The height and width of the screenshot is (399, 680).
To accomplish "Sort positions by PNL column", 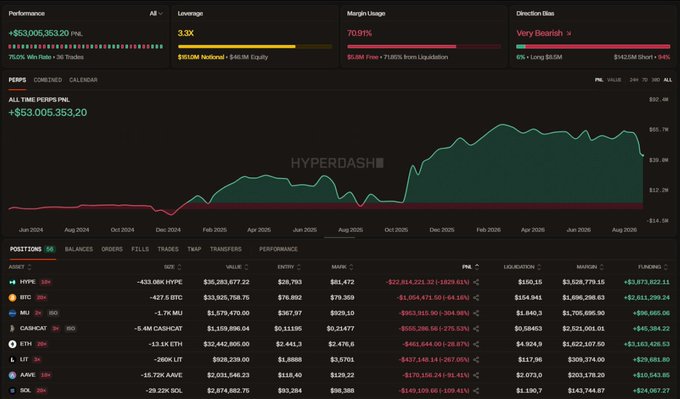I will [471, 267].
